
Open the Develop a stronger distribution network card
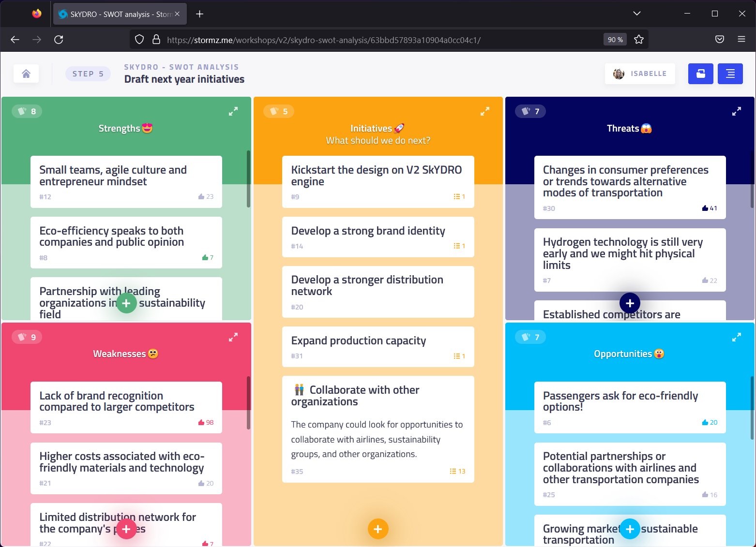click(378, 292)
